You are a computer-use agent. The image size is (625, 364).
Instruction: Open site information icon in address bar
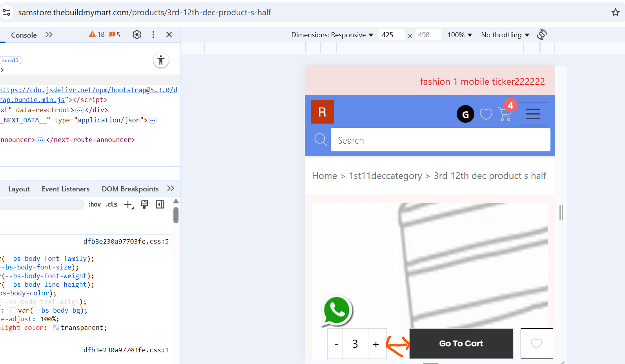coord(7,13)
